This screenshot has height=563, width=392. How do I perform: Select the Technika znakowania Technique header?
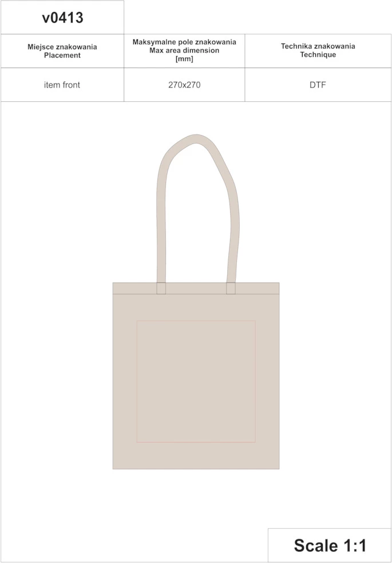point(318,51)
